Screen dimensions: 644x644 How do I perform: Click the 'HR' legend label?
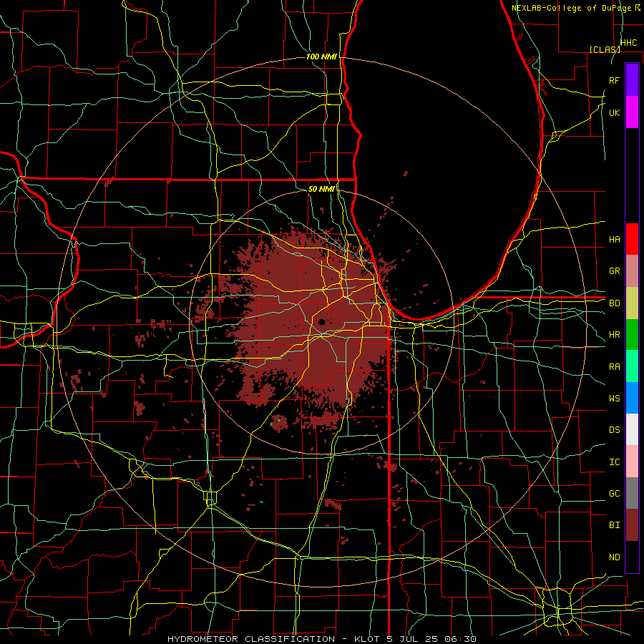pos(614,335)
